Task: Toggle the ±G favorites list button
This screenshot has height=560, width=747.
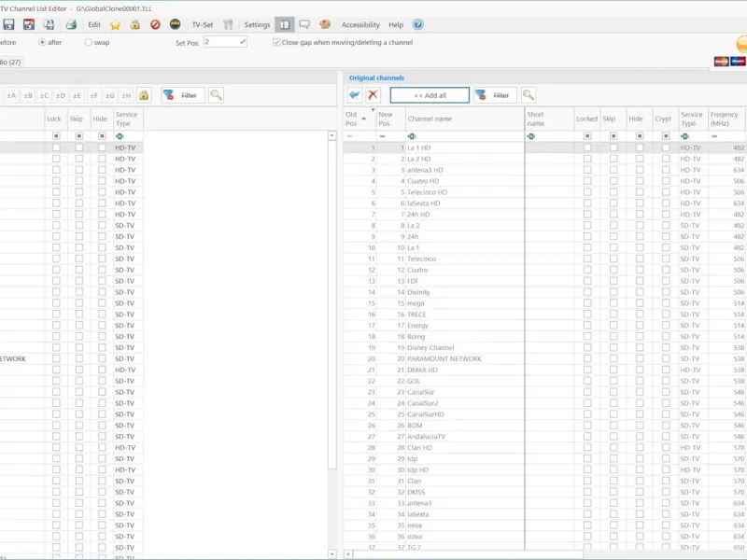Action: tap(110, 96)
